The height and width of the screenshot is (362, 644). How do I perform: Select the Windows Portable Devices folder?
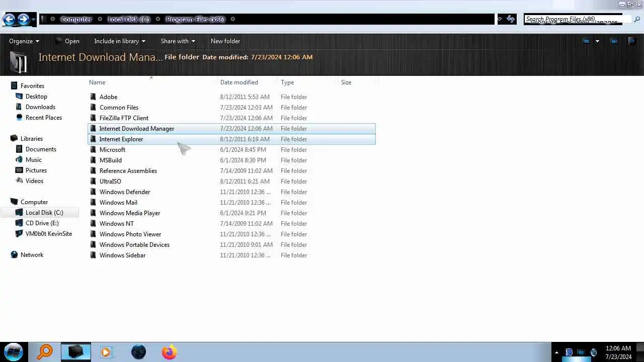231,245
